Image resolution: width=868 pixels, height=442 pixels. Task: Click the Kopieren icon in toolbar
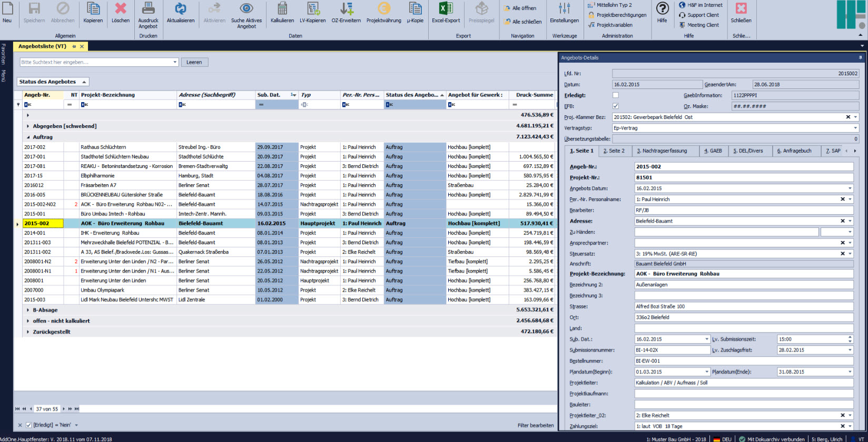[x=93, y=9]
